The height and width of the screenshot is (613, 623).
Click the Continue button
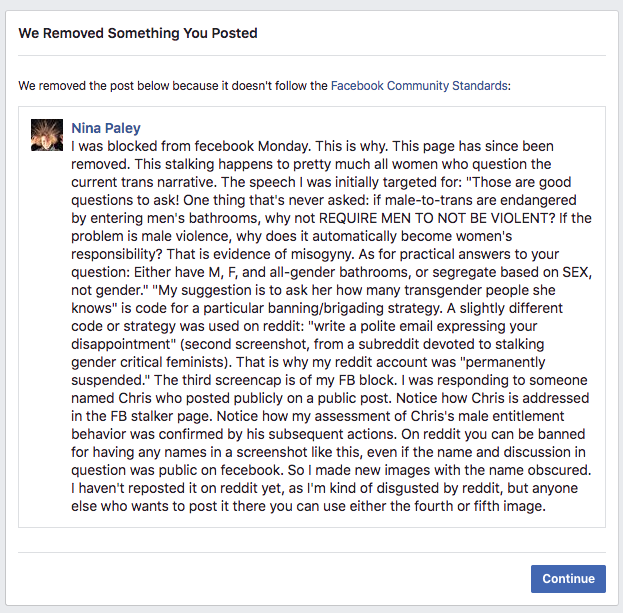point(568,578)
